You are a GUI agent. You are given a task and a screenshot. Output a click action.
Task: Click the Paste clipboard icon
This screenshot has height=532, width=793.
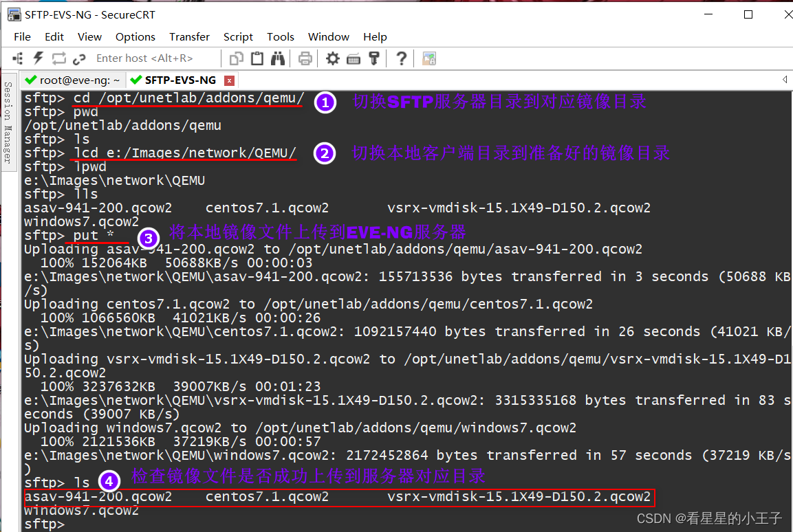[x=257, y=58]
